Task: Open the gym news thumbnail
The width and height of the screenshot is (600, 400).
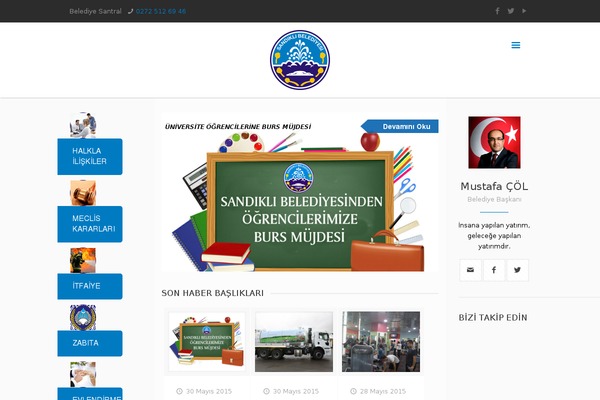Action: click(x=381, y=341)
